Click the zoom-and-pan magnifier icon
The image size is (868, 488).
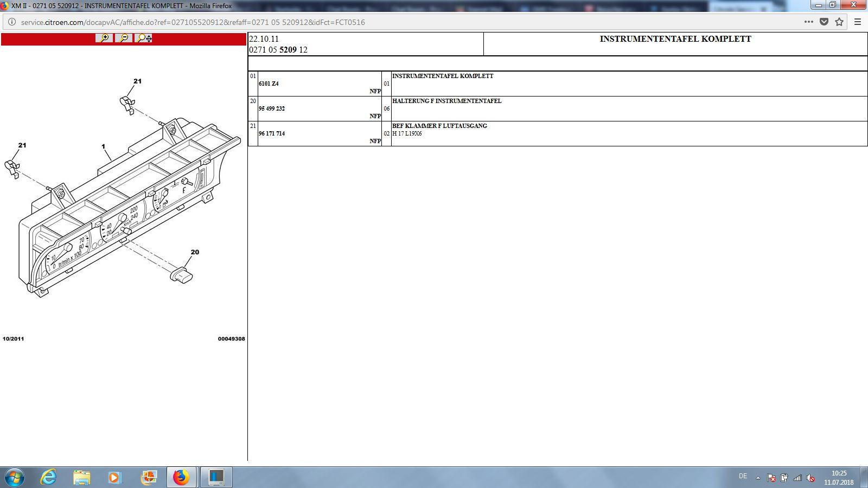point(144,38)
